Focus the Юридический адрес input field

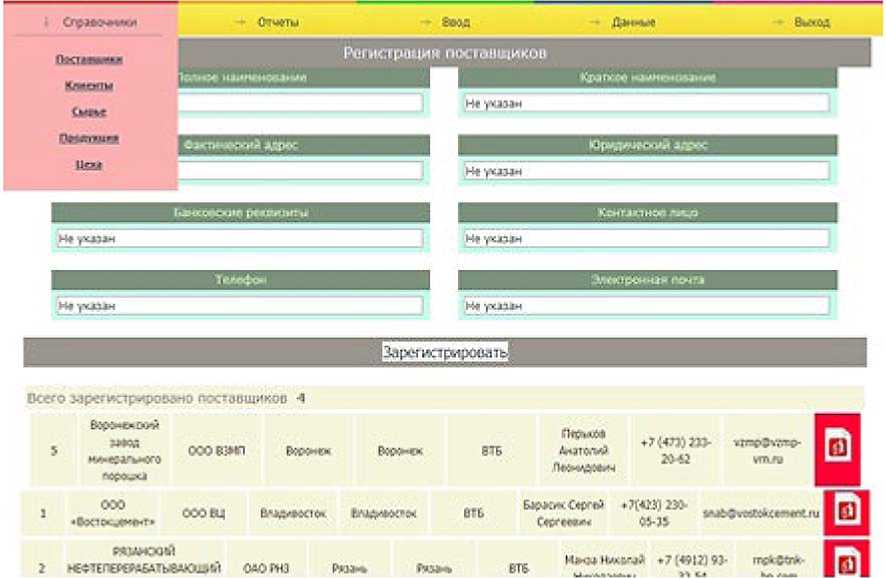click(x=646, y=171)
